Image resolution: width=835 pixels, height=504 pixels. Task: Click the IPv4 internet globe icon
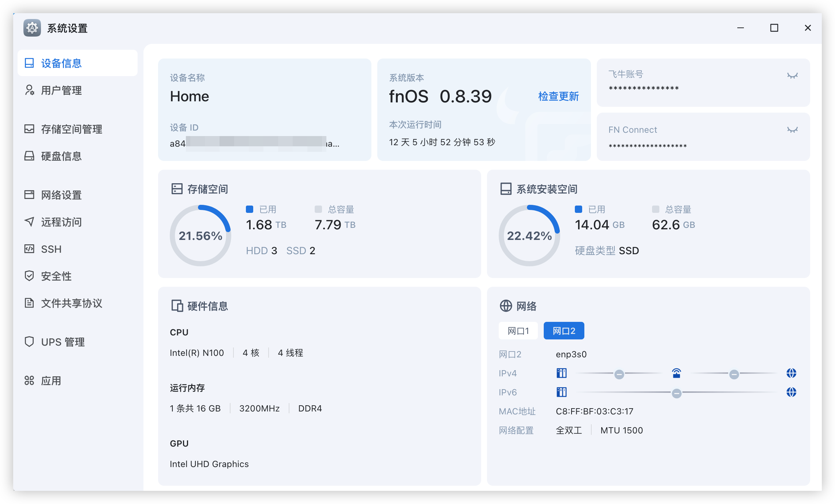(x=791, y=373)
